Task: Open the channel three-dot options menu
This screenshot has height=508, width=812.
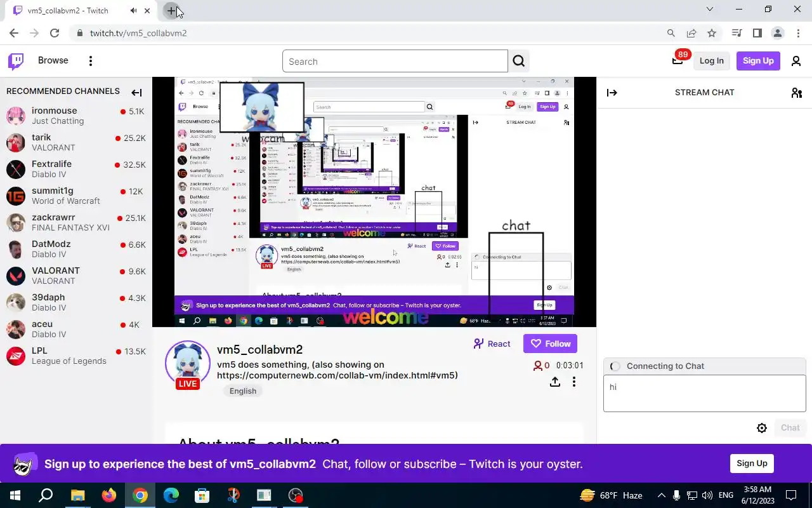Action: point(574,382)
